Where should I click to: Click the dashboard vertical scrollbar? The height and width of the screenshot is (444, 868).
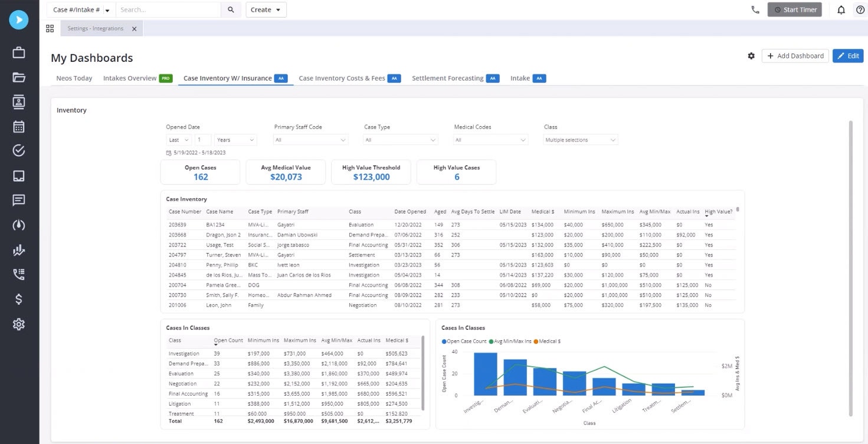850,268
